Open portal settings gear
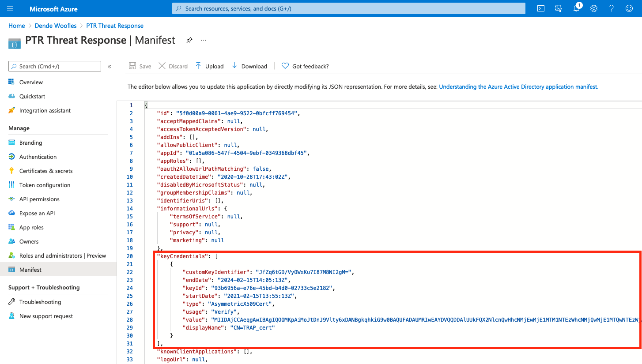This screenshot has height=364, width=642. point(594,8)
